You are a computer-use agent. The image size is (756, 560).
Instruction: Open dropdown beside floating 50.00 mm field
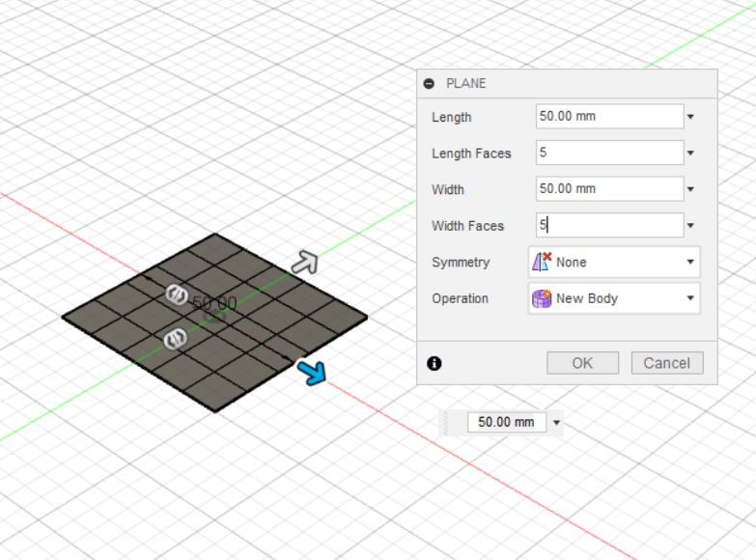click(556, 423)
